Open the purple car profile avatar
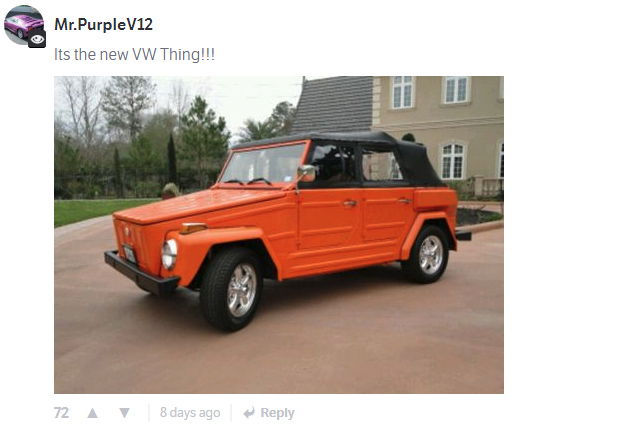 (23, 25)
